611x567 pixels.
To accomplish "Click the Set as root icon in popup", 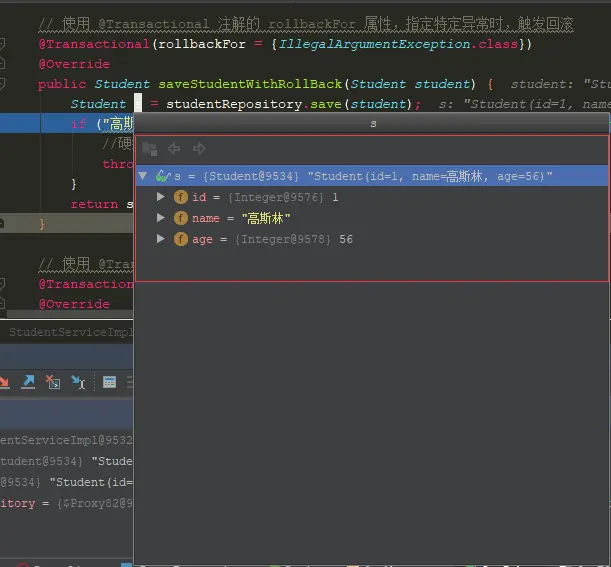I will [x=150, y=149].
